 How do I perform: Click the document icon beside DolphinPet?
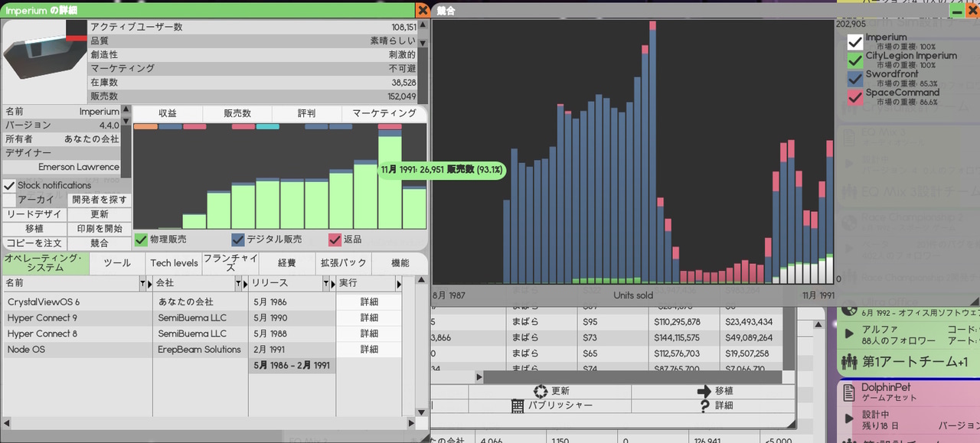848,393
